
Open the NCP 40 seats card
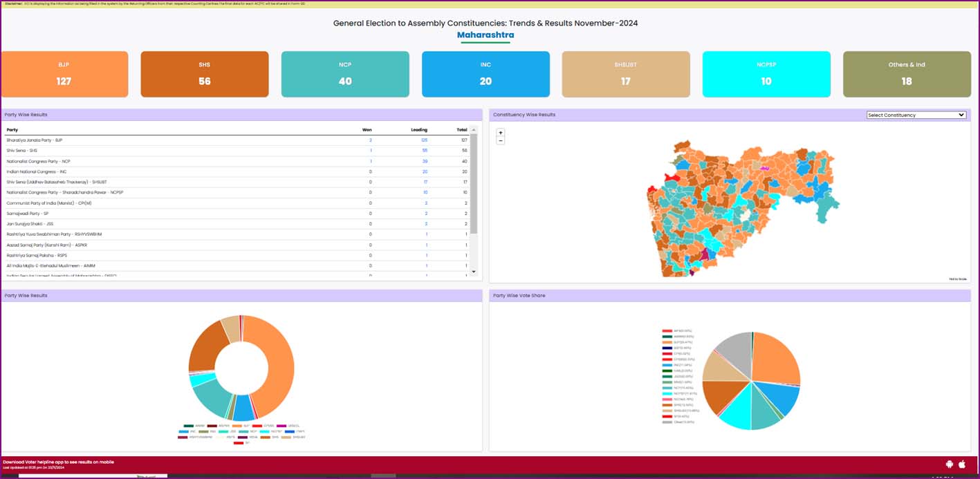coord(345,74)
